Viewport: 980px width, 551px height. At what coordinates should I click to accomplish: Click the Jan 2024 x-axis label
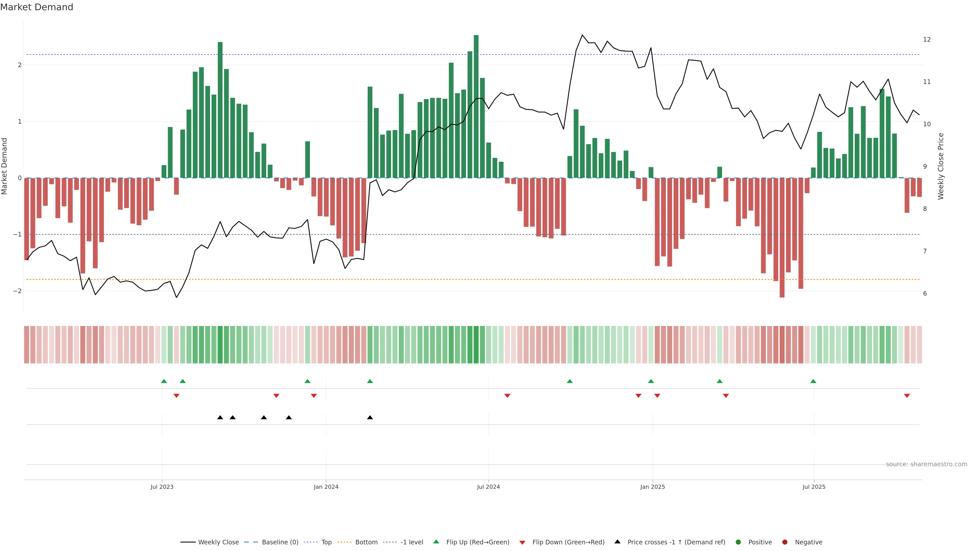326,487
